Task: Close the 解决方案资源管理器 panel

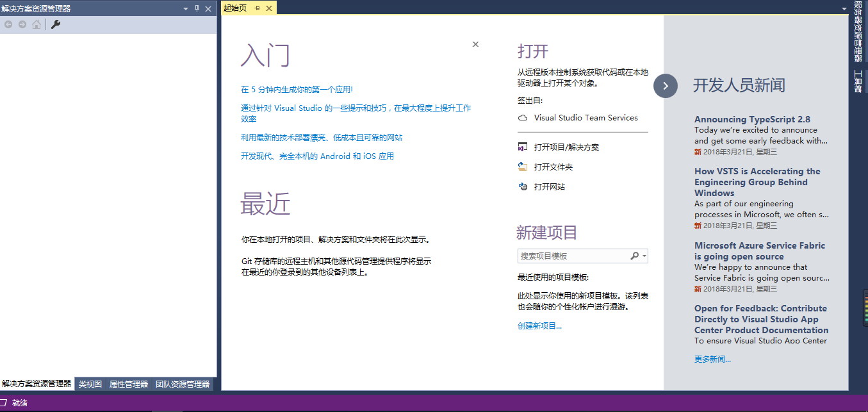Action: click(x=208, y=8)
